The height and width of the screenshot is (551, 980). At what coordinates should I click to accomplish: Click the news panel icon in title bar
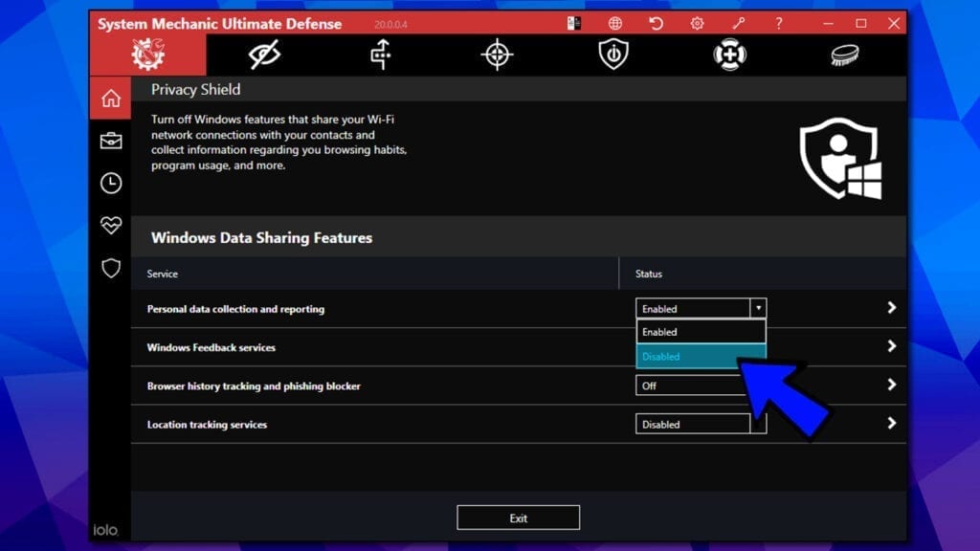point(574,24)
